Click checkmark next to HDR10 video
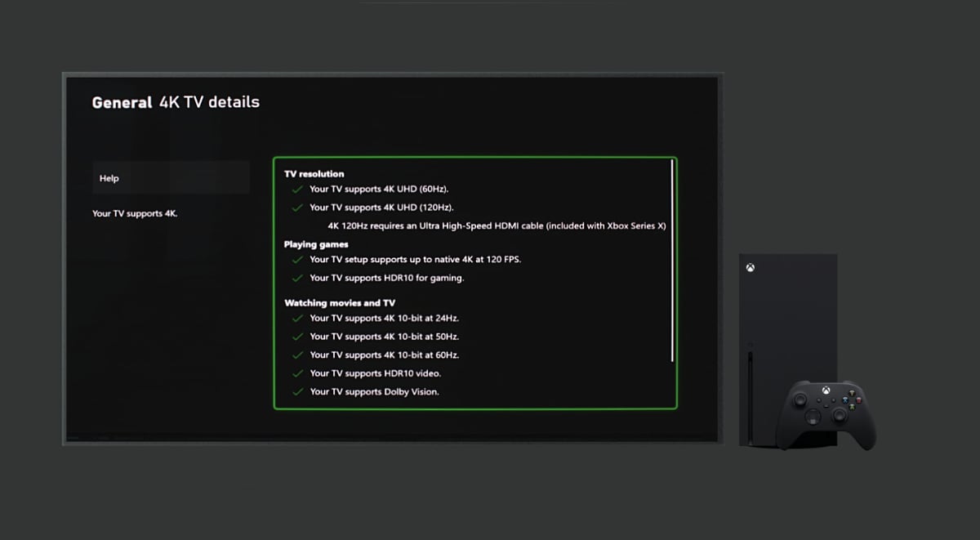This screenshot has width=980, height=540. click(x=296, y=373)
